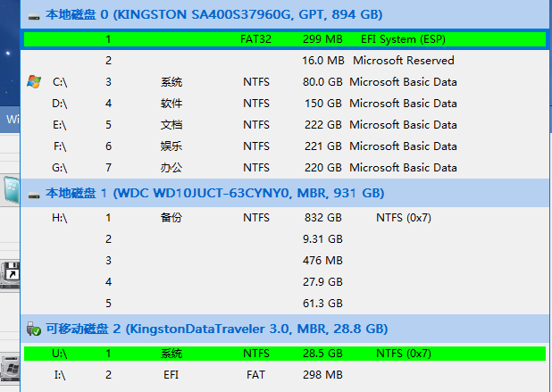Viewport: 552px width, 392px height.
Task: Select the 476 MB partition on disk 1
Action: 284,261
